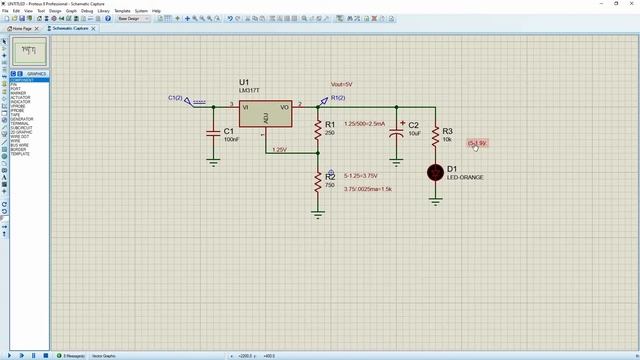Screen dimensions: 640x360
Task: Click the Rotate Clockwise icon
Action: point(4,204)
